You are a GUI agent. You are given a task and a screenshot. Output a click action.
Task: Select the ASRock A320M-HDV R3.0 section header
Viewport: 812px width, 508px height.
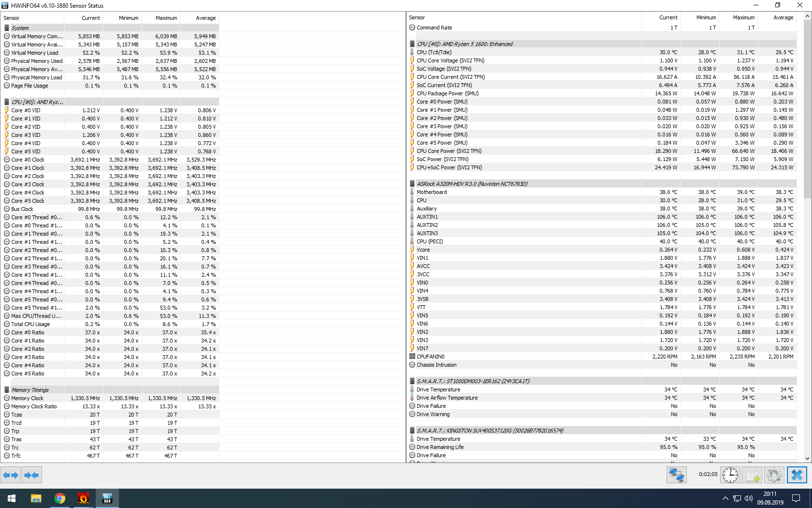coord(602,184)
